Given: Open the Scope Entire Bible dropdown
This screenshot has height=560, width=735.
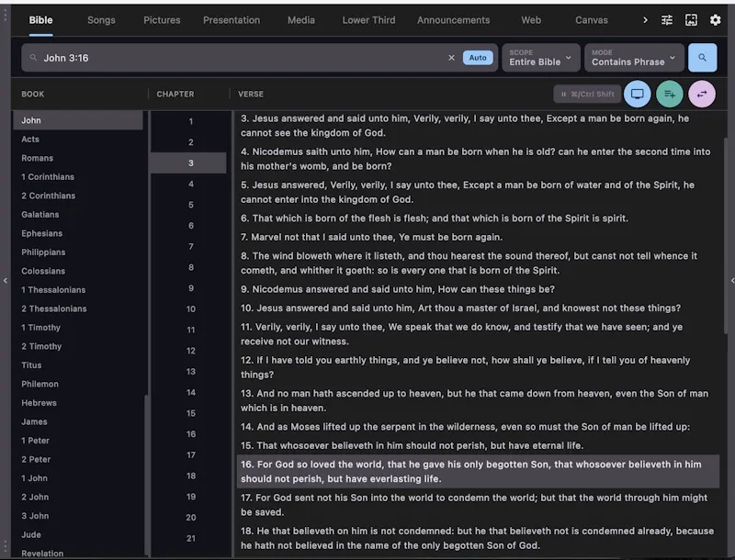Looking at the screenshot, I should pyautogui.click(x=540, y=58).
